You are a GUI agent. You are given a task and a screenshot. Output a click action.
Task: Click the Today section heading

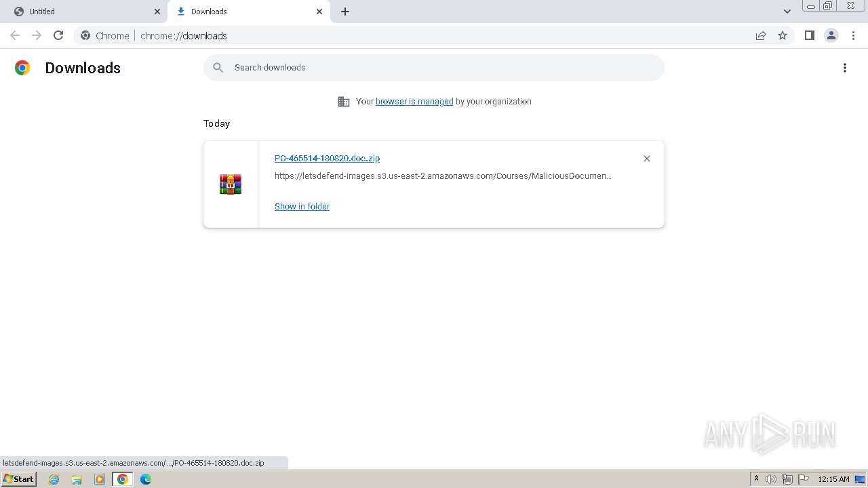[216, 123]
